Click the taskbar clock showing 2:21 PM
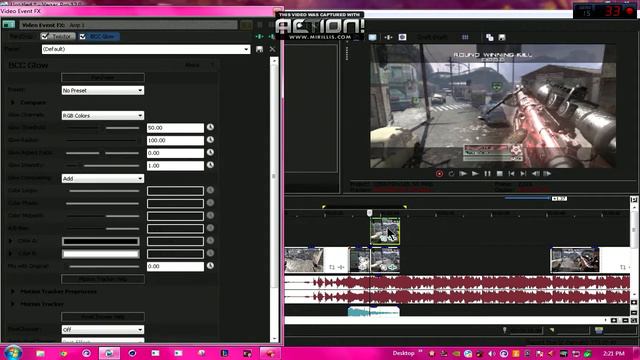 click(613, 353)
